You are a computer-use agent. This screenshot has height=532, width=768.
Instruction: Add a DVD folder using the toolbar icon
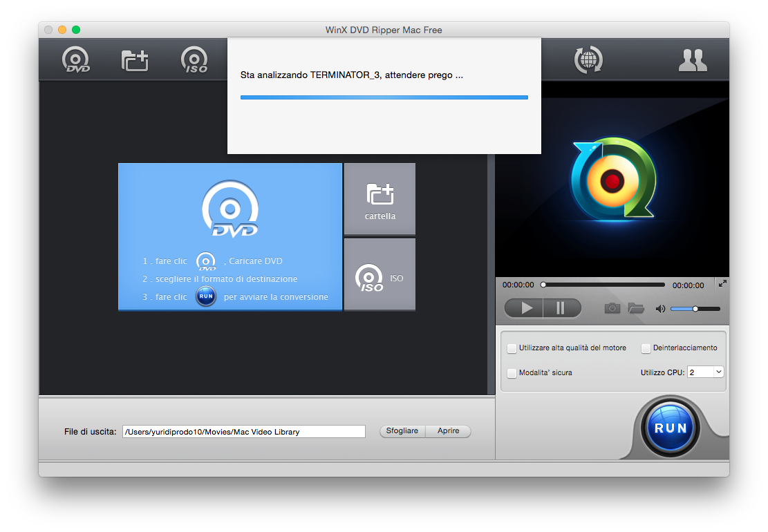pos(135,60)
